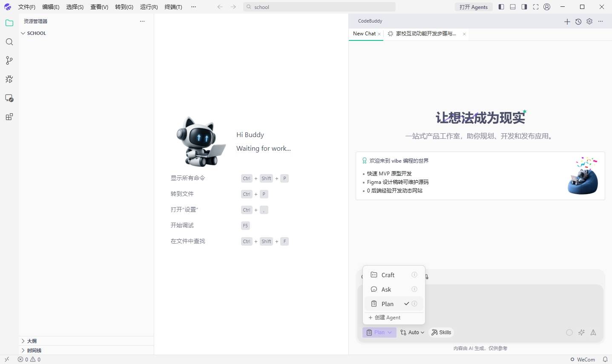Image resolution: width=612 pixels, height=364 pixels.
Task: Toggle bottom panel layout icon
Action: point(513,7)
